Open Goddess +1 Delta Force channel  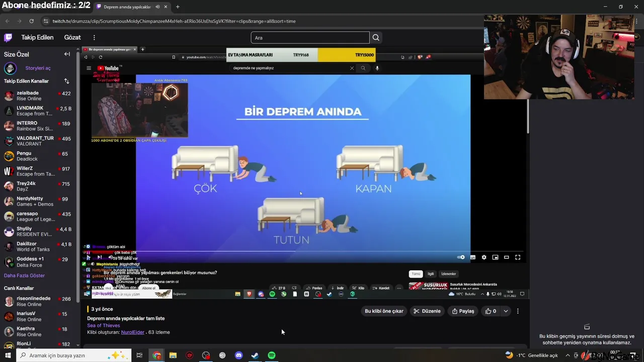coord(38,262)
